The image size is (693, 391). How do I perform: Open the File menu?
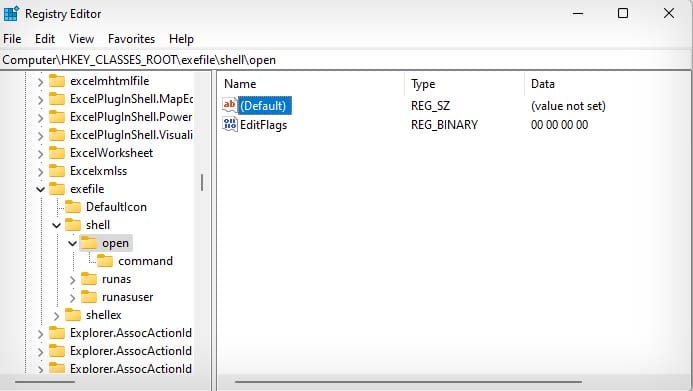[12, 39]
